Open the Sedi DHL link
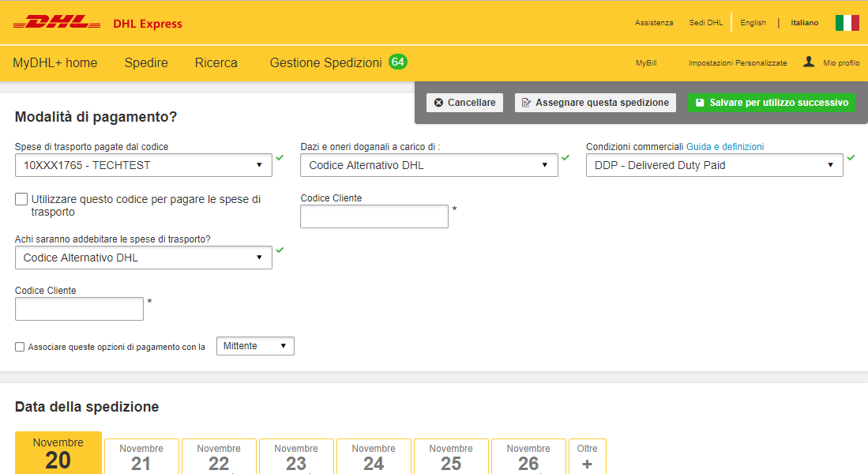The image size is (868, 474). (x=706, y=23)
